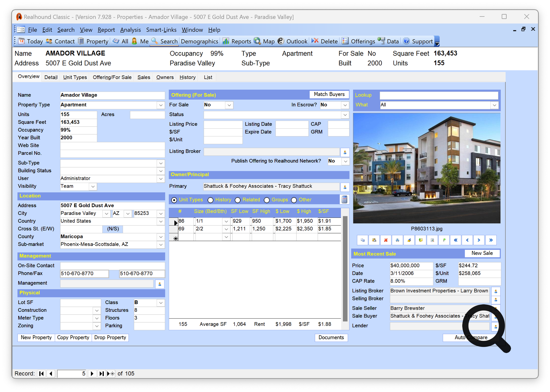550x392 pixels.
Task: Open the Support toolbar item
Action: point(418,41)
